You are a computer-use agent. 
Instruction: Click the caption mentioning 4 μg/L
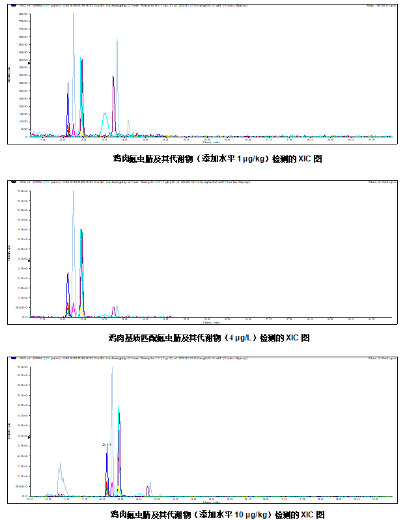[x=208, y=338]
